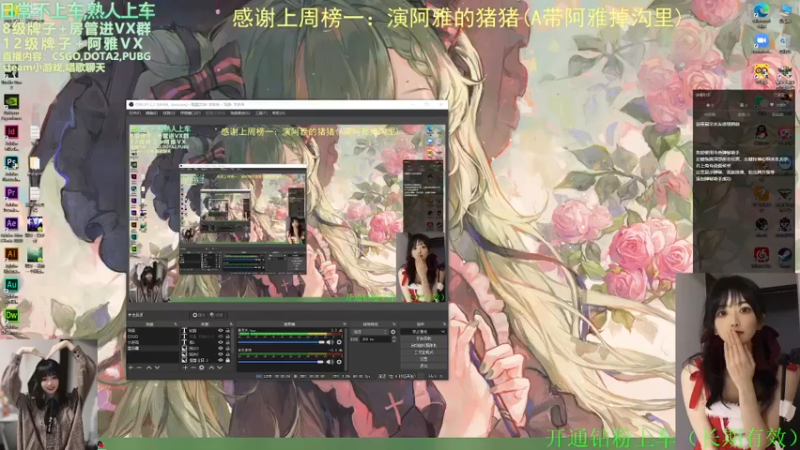800x450 pixels.
Task: Open the Edit menu in OBS
Action: pos(152,113)
